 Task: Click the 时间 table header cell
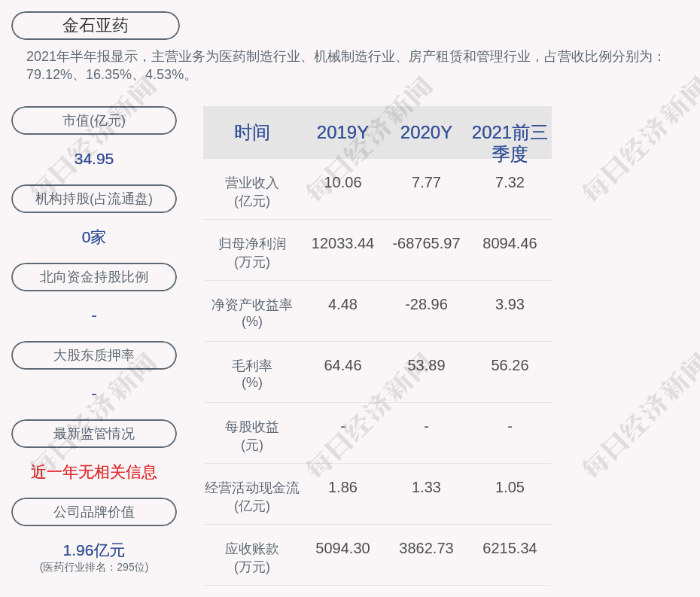(251, 132)
